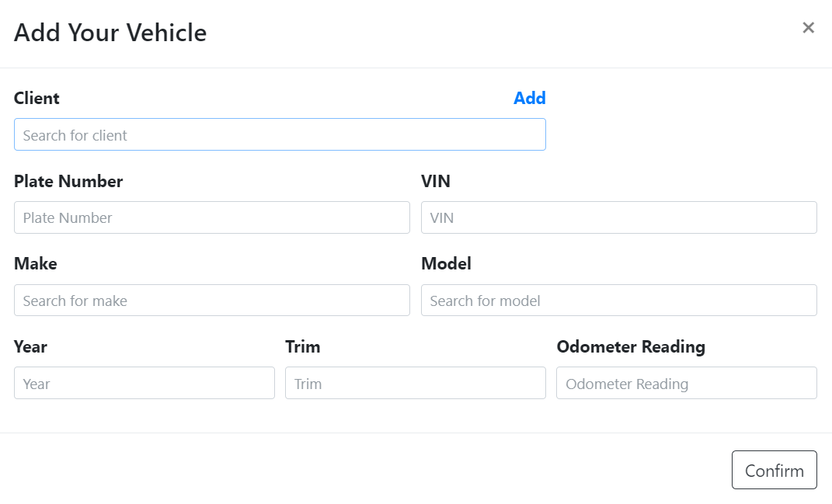Click the Odometer Reading label
This screenshot has width=832, height=504.
point(630,347)
